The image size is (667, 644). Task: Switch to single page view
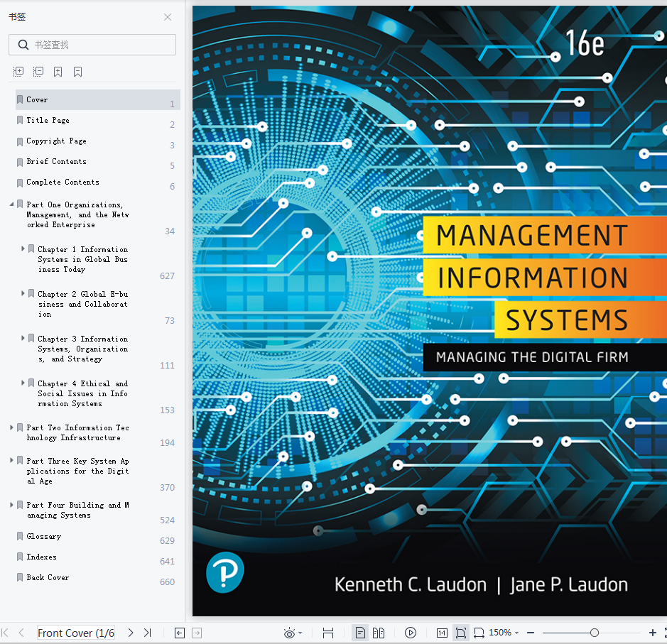pyautogui.click(x=360, y=633)
